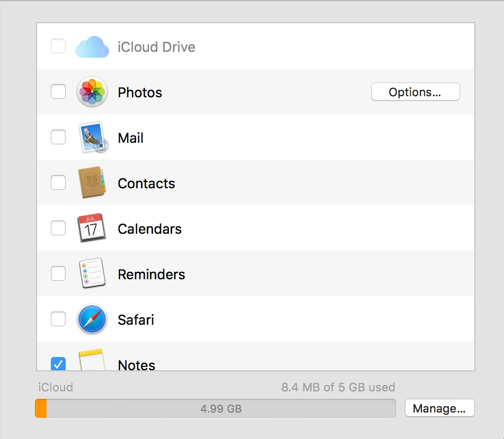Select the Notes label
The image size is (504, 439).
(x=136, y=365)
